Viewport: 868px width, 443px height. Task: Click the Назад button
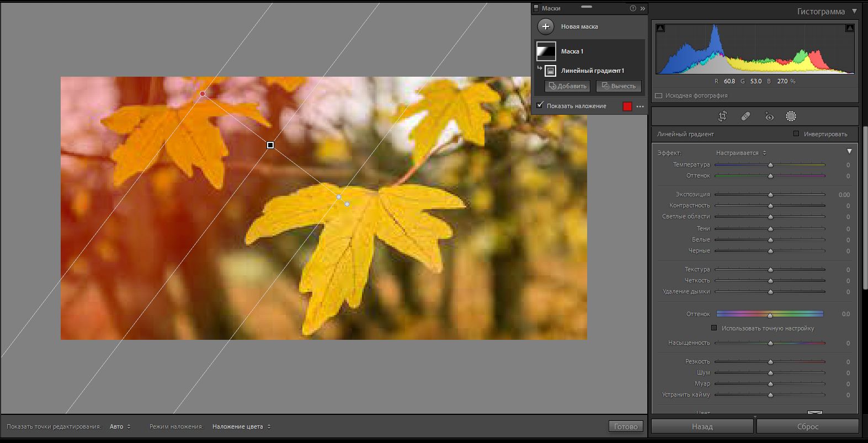702,426
